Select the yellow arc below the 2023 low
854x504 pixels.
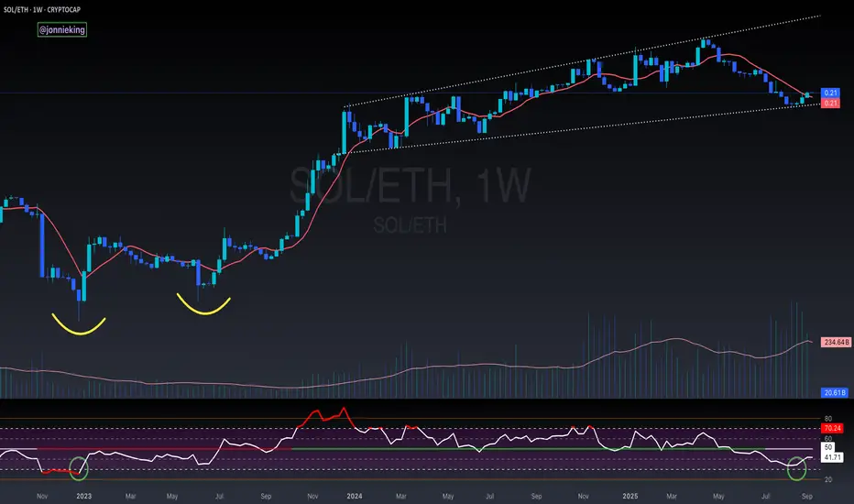79,324
